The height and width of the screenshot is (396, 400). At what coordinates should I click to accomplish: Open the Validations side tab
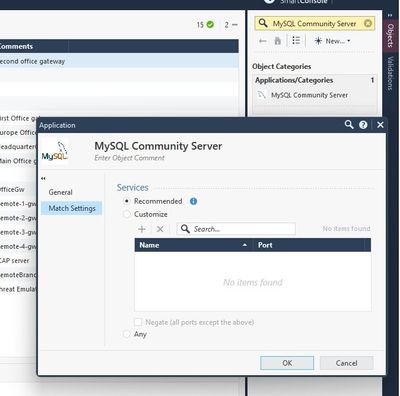[390, 74]
